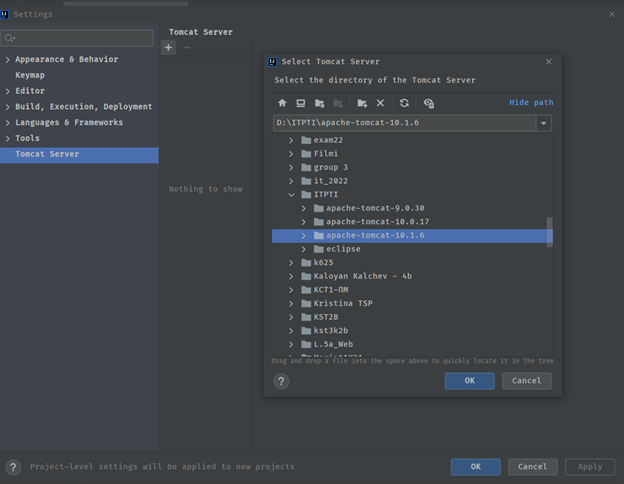Image resolution: width=624 pixels, height=484 pixels.
Task: Select kst3k2b folder
Action: (x=331, y=331)
